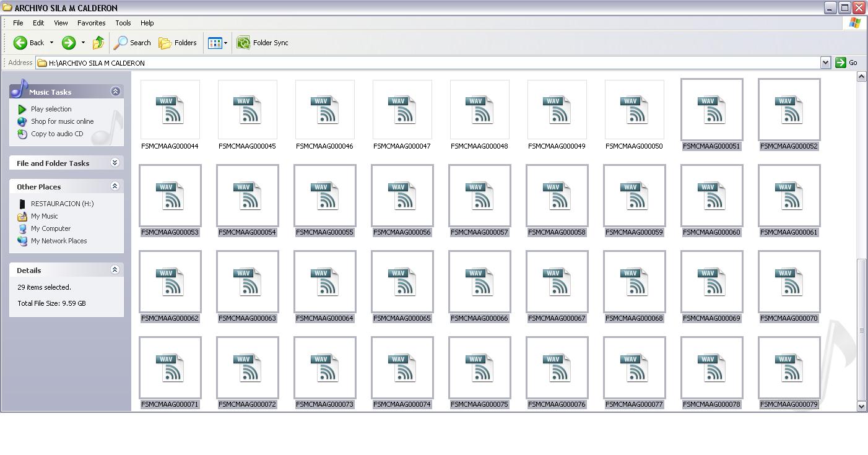Click the Back navigation arrow icon
This screenshot has height=455, width=868.
pos(20,43)
